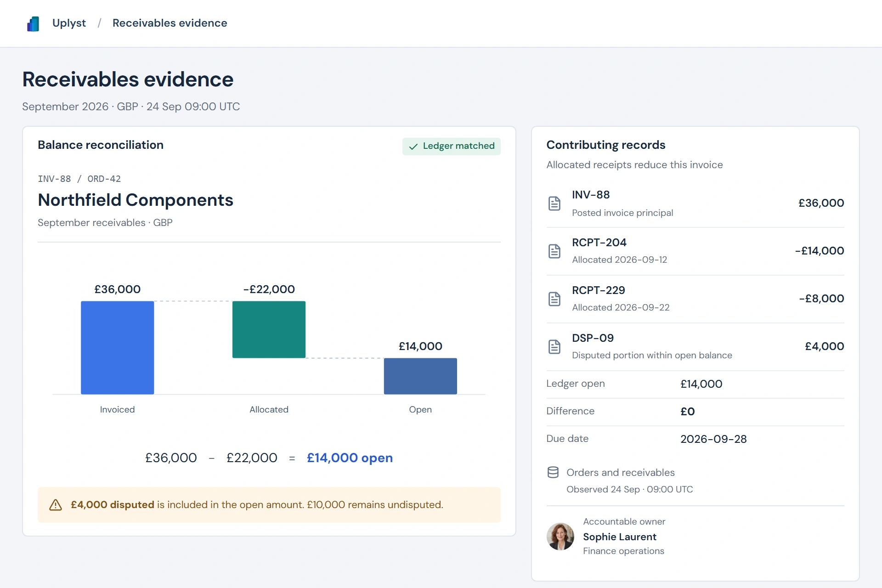Click the INV-88 / ORD-42 reference
882x588 pixels.
point(79,179)
